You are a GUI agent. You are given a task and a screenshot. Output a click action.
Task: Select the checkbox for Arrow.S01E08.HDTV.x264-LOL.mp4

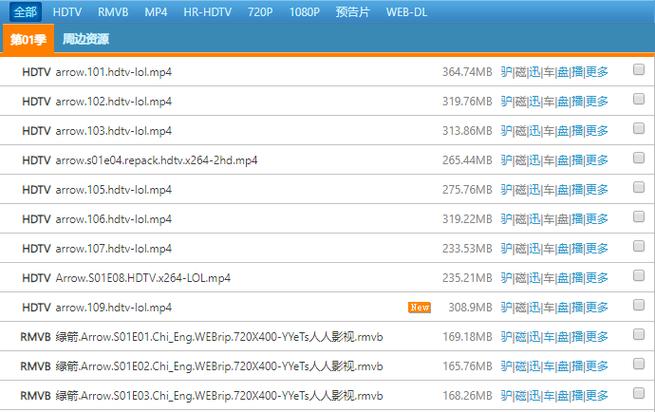638,277
